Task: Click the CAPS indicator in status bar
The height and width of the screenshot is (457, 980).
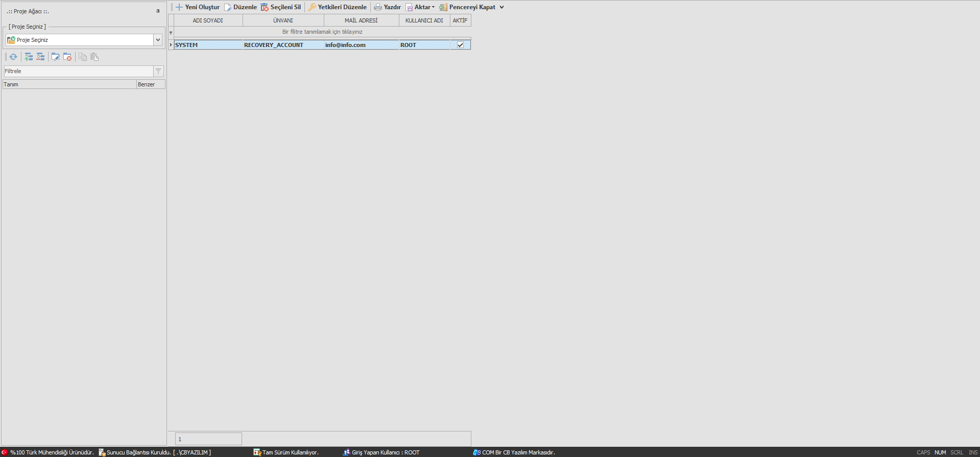Action: (923, 452)
